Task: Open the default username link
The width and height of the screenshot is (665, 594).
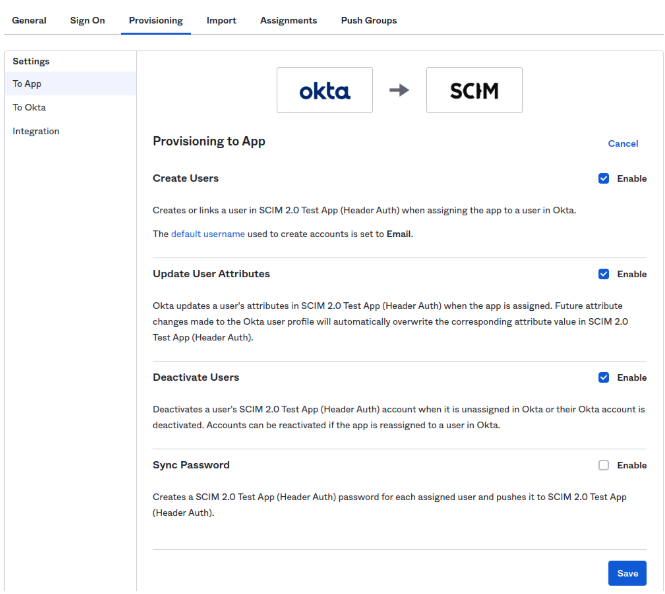Action: point(208,234)
